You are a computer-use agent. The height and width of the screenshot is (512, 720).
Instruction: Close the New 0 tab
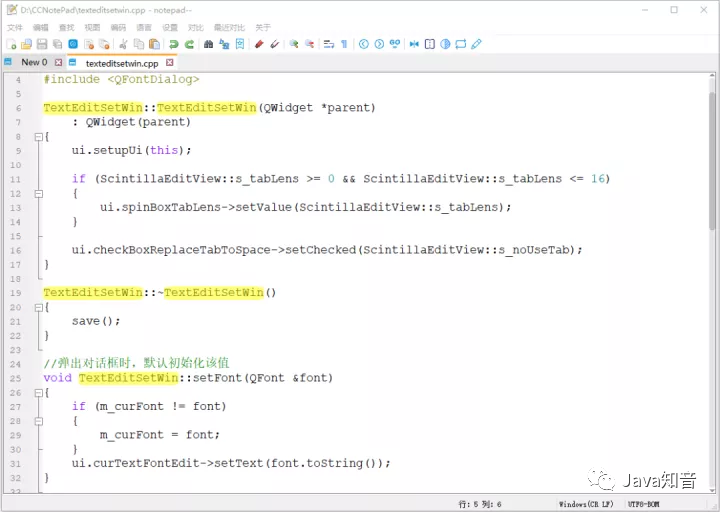(x=58, y=62)
